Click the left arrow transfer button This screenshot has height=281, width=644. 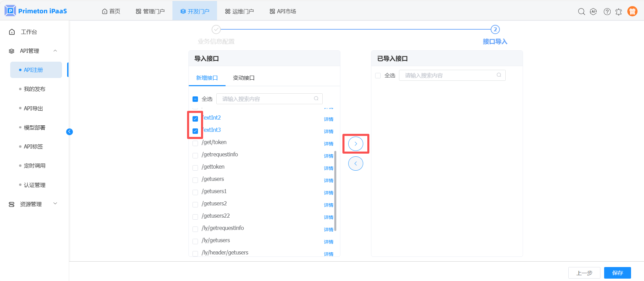click(355, 163)
